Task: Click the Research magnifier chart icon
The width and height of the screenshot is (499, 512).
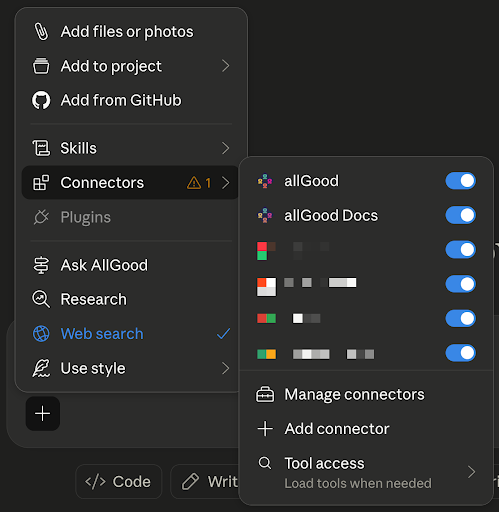Action: click(x=41, y=299)
